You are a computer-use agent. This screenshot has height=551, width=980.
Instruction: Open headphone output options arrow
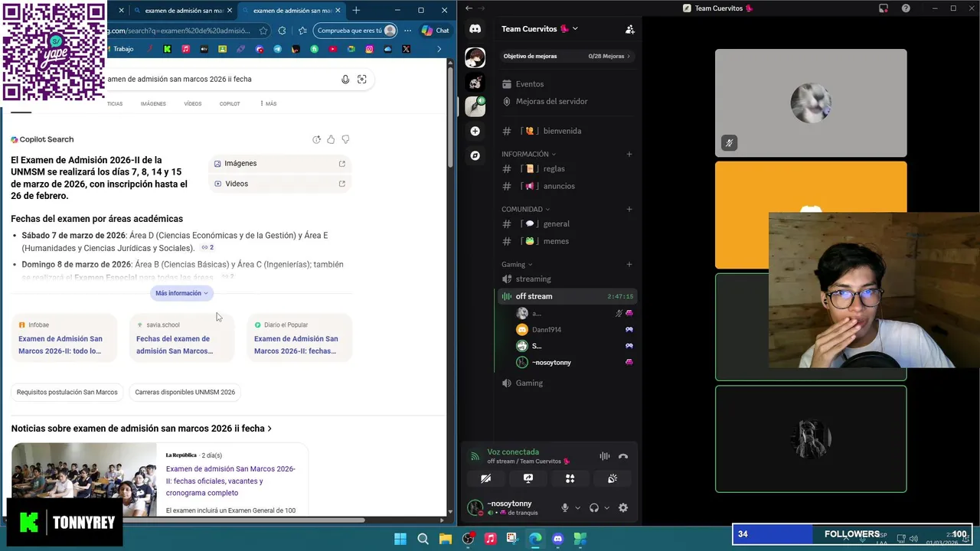click(x=606, y=507)
